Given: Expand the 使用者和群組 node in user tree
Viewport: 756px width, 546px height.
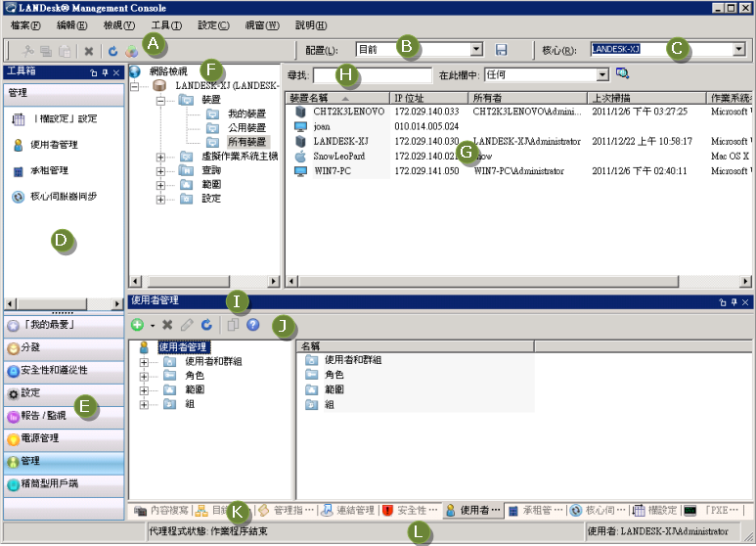Looking at the screenshot, I should coord(144,362).
